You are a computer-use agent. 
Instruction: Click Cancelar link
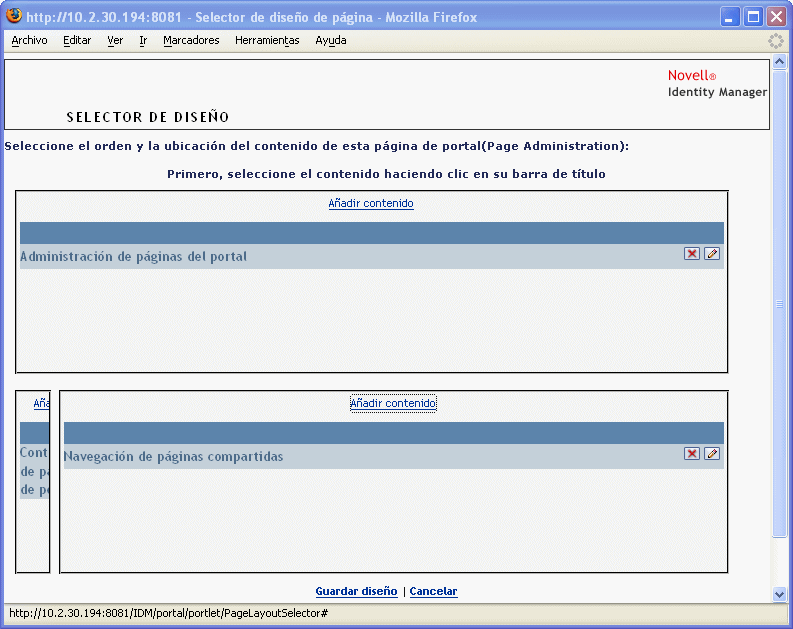tap(433, 591)
